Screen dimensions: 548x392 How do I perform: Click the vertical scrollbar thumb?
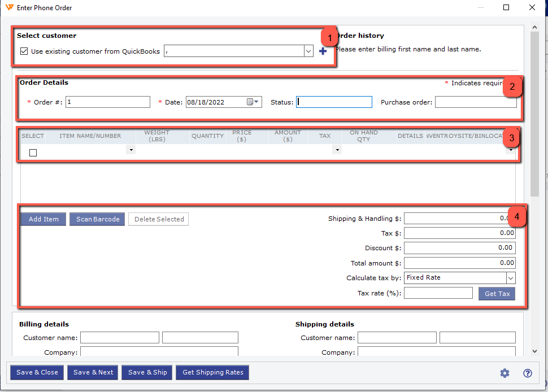point(534,113)
